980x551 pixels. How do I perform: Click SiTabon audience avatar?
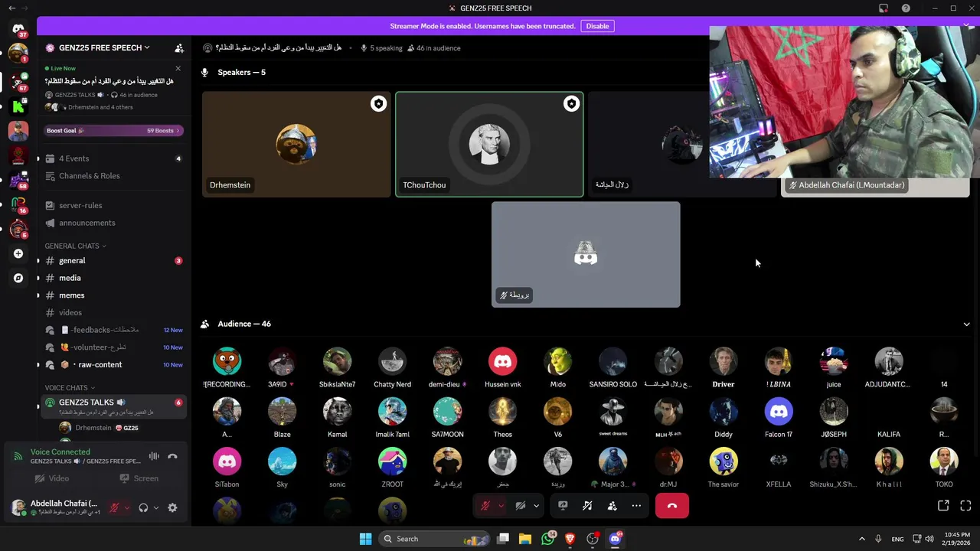click(227, 461)
